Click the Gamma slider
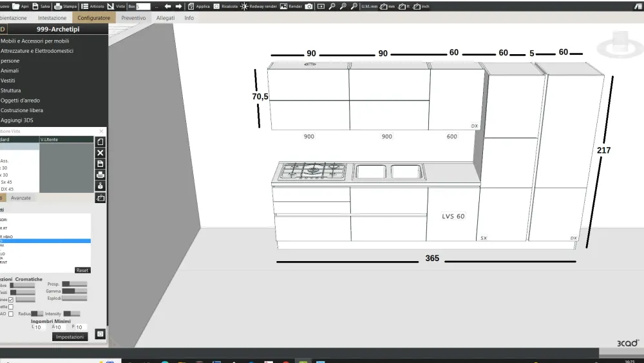The width and height of the screenshot is (644, 363). pos(74,291)
